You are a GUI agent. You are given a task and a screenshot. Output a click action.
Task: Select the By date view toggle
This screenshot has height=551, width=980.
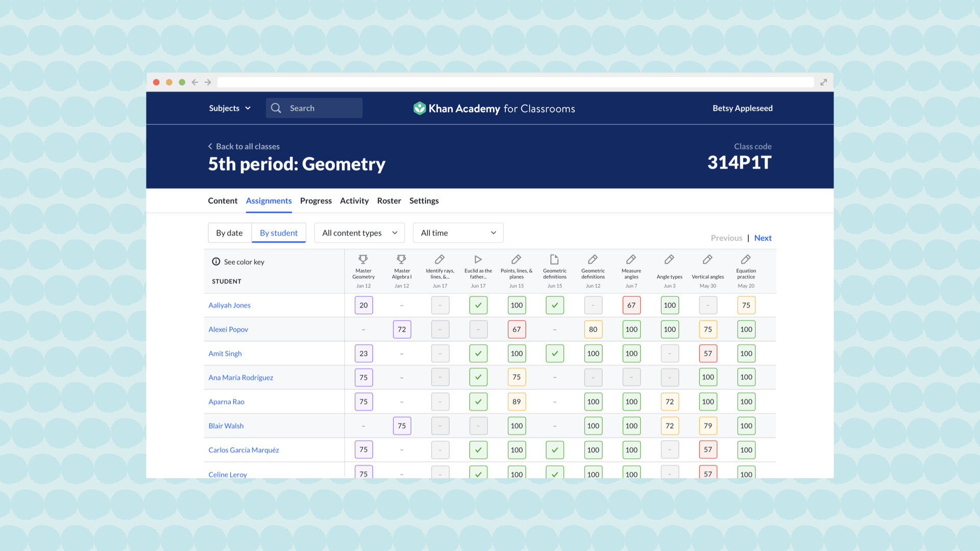tap(230, 233)
